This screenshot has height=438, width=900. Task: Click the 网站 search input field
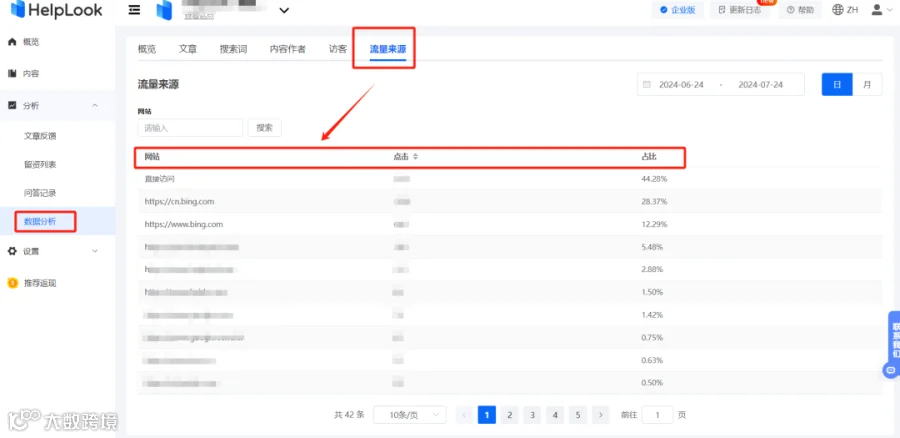click(x=190, y=128)
